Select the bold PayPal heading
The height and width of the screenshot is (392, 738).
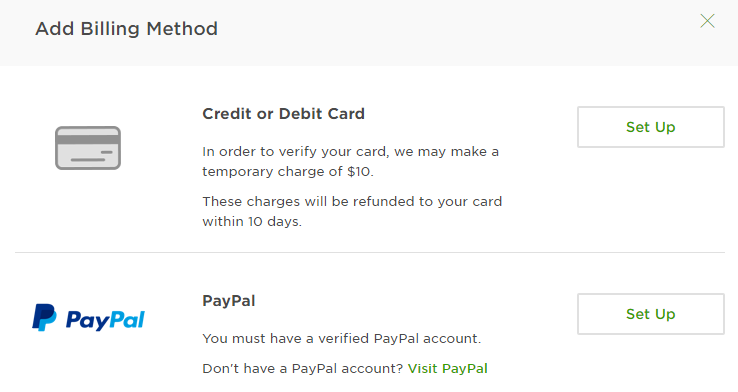(229, 301)
